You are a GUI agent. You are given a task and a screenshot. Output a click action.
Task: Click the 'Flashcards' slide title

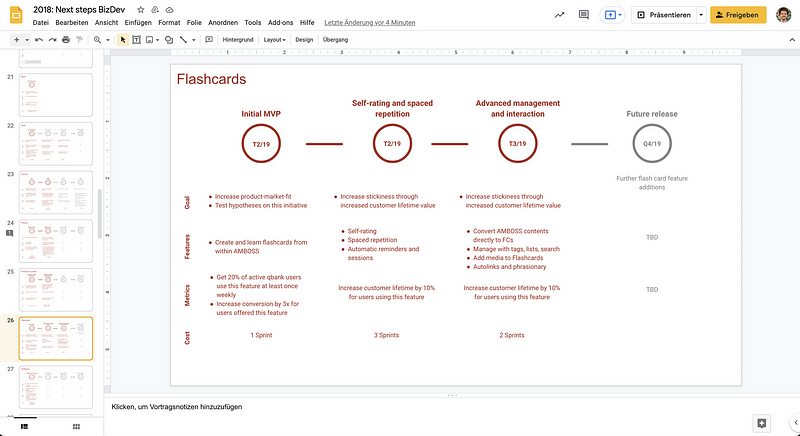pos(211,79)
